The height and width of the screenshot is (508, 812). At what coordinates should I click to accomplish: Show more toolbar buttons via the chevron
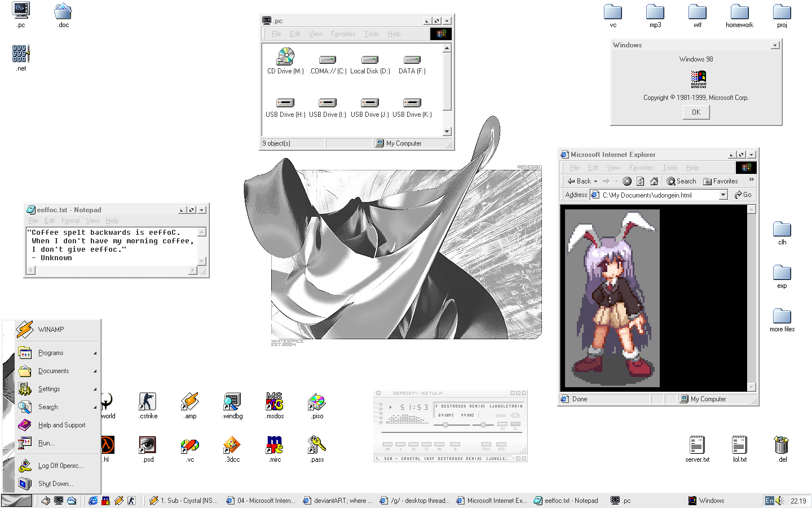point(751,179)
